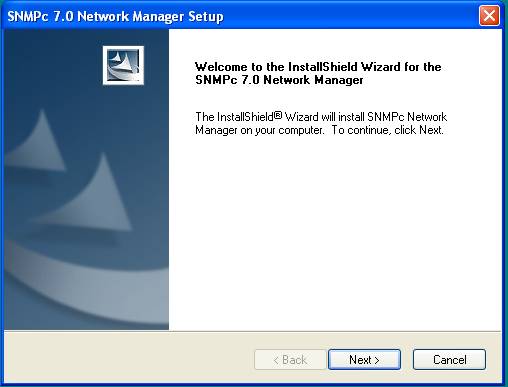Click the empty white area below description
Viewport: 508px width, 387px height.
pos(335,233)
